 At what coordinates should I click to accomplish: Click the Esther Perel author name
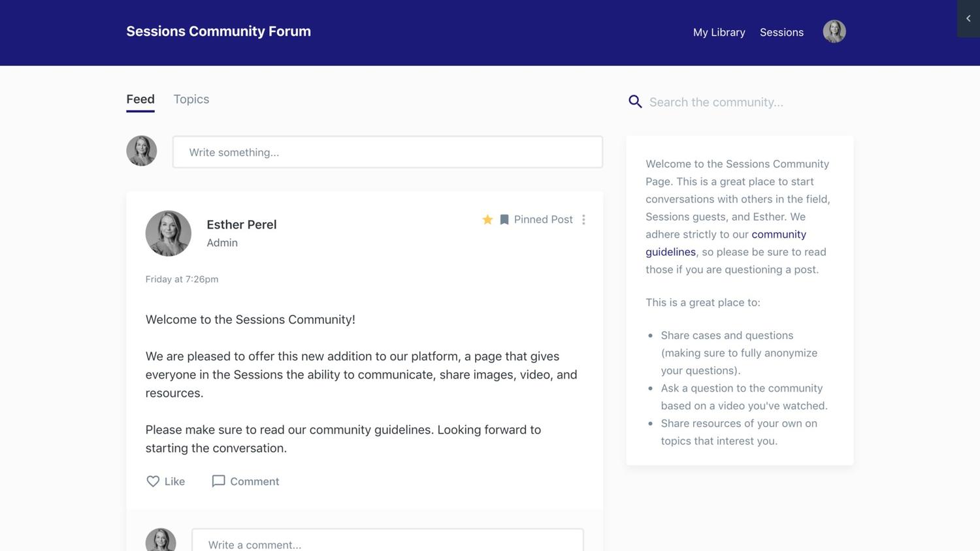click(x=242, y=225)
